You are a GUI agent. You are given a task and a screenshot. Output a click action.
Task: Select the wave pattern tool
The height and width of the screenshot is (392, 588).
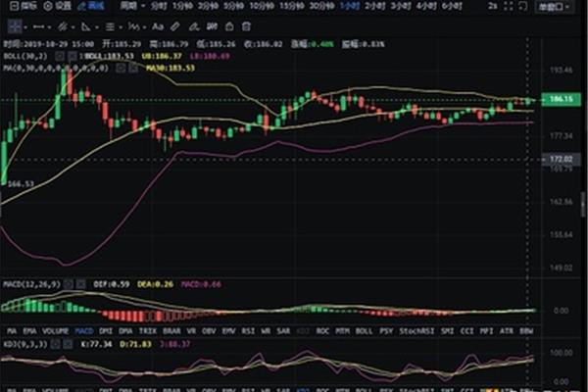pyautogui.click(x=134, y=26)
